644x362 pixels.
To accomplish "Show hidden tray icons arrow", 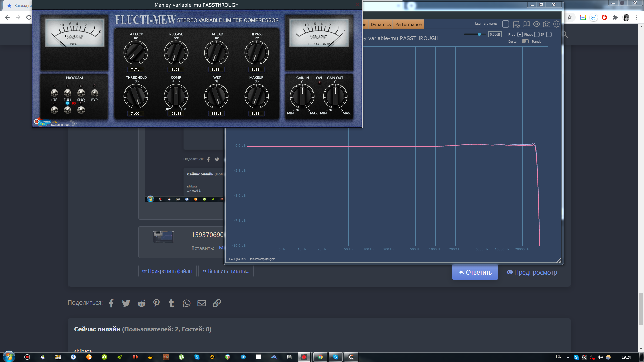I will pos(568,357).
